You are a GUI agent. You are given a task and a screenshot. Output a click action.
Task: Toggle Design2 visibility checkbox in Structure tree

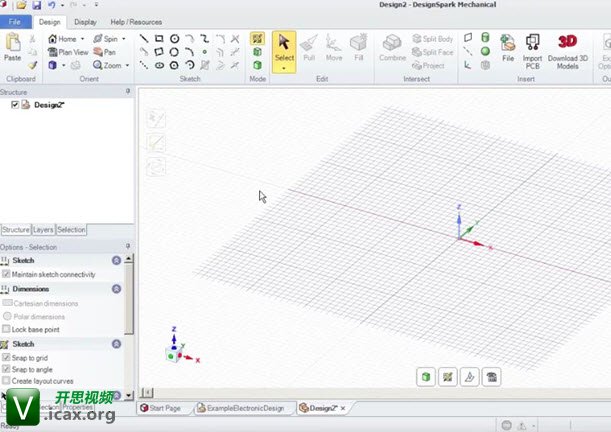click(x=15, y=104)
